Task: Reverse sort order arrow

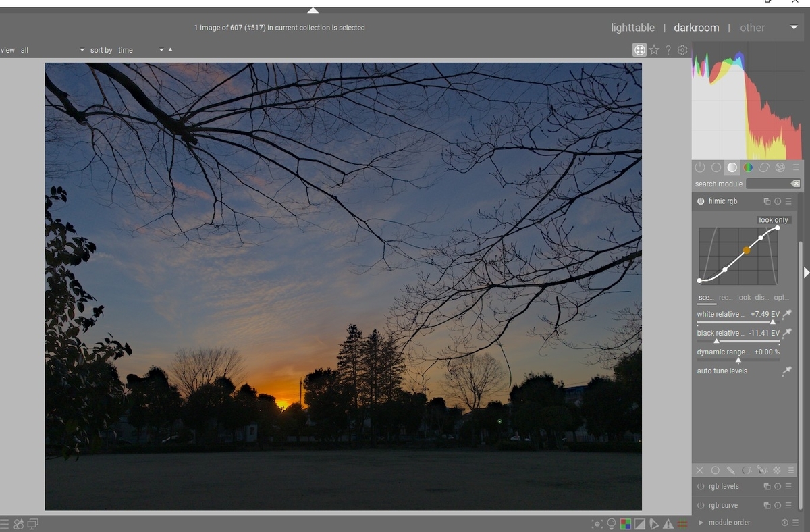Action: click(x=170, y=49)
